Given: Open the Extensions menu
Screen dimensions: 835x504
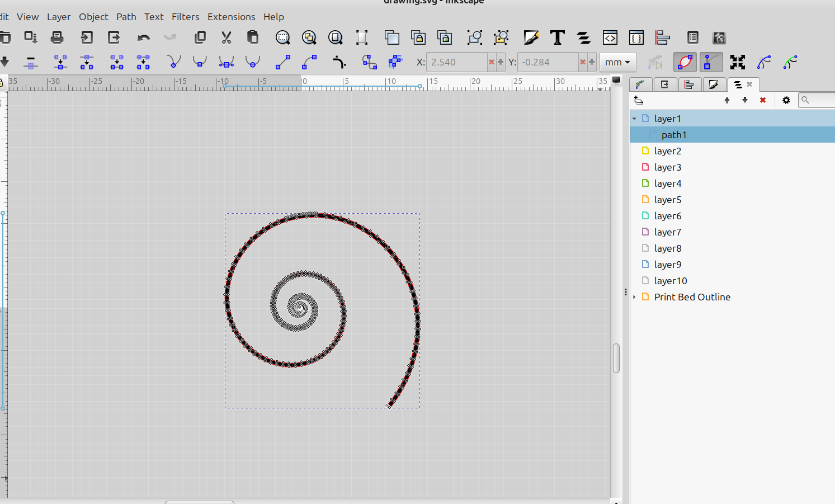Looking at the screenshot, I should click(x=231, y=17).
